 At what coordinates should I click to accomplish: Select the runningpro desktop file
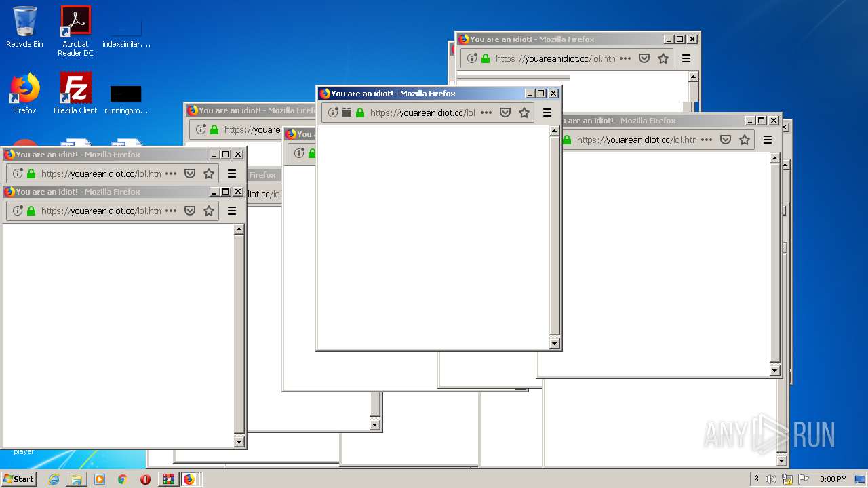pyautogui.click(x=126, y=99)
